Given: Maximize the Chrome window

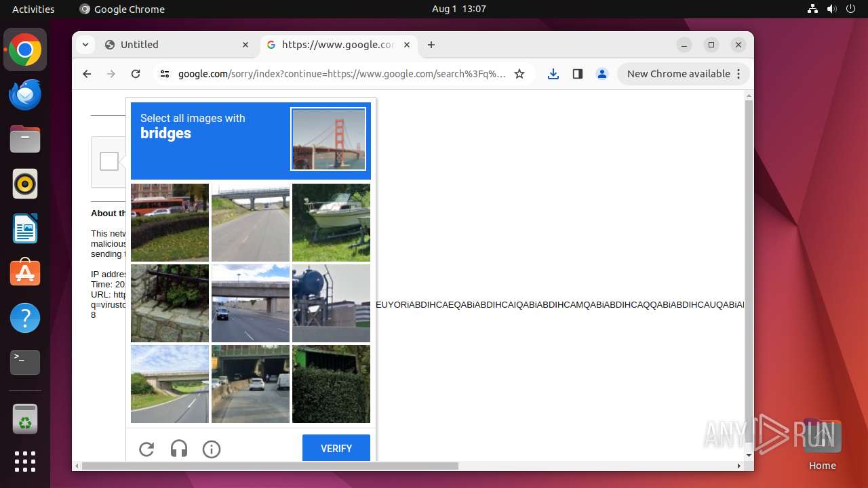Looking at the screenshot, I should [711, 45].
